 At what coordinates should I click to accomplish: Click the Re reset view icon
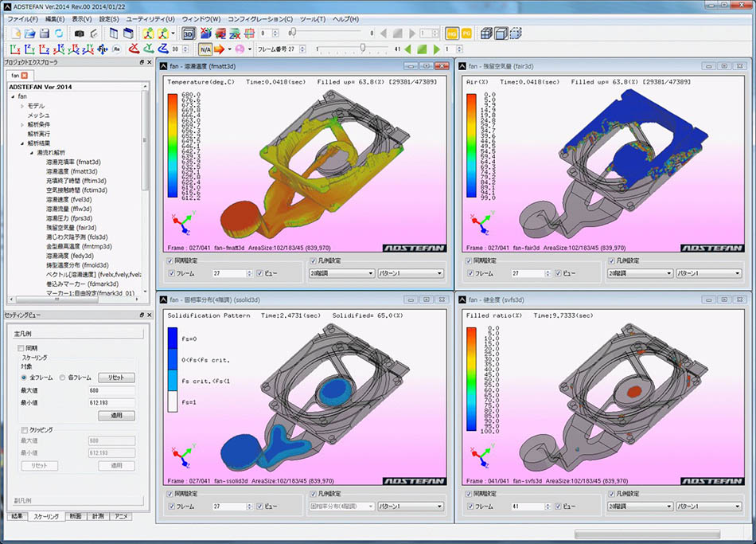click(117, 49)
